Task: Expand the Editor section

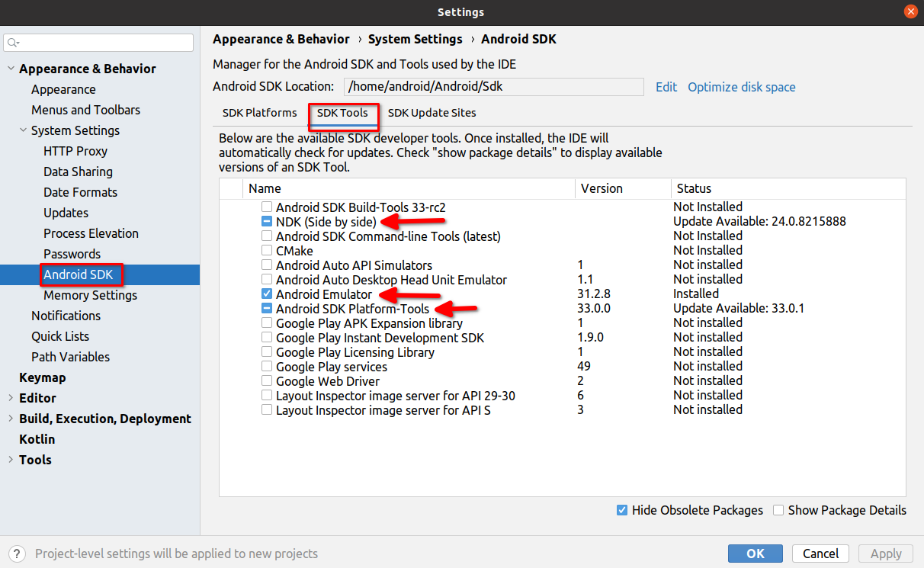Action: pyautogui.click(x=11, y=398)
